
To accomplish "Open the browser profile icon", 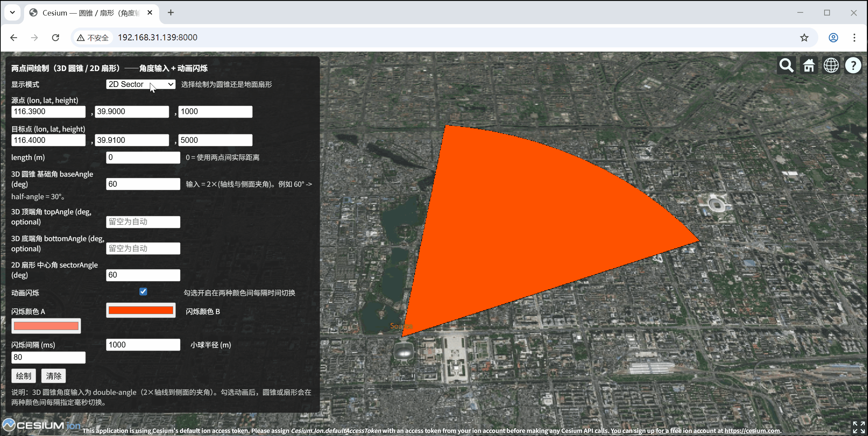I will point(833,38).
